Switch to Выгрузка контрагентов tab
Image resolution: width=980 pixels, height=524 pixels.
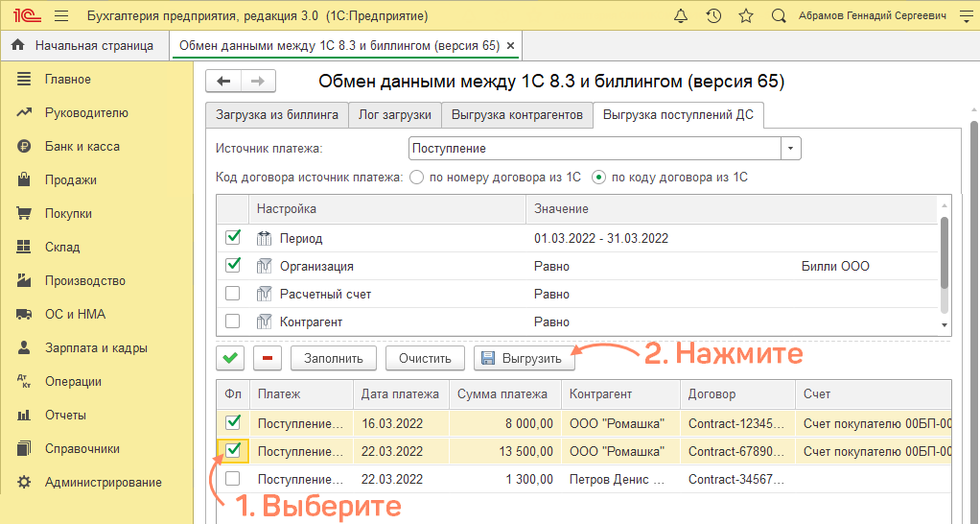pos(517,115)
